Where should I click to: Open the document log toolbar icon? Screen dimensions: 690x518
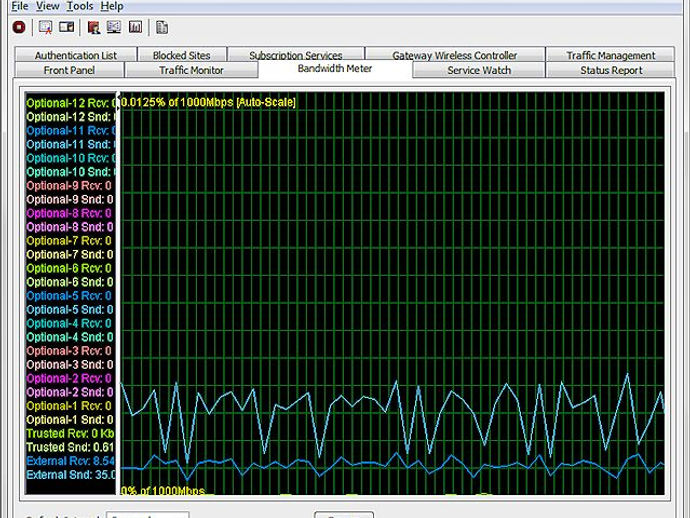(x=161, y=27)
